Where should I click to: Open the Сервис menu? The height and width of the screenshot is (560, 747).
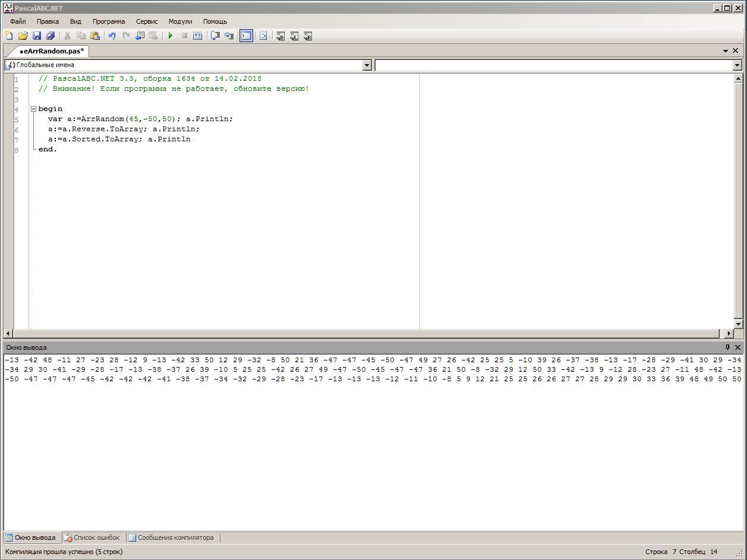pyautogui.click(x=147, y=21)
